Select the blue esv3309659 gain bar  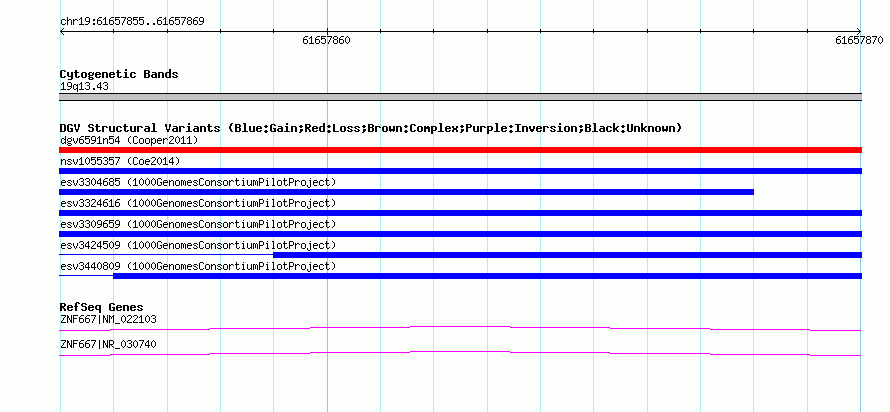point(460,234)
